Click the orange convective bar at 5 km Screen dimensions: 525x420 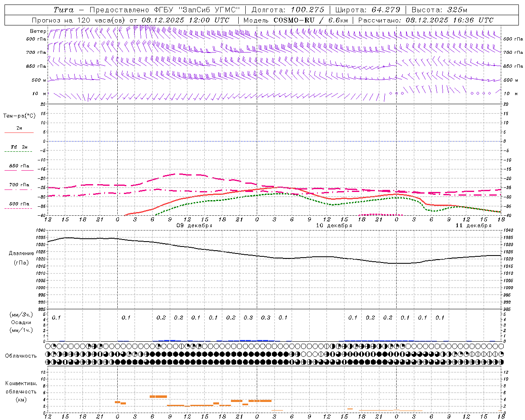point(158,397)
